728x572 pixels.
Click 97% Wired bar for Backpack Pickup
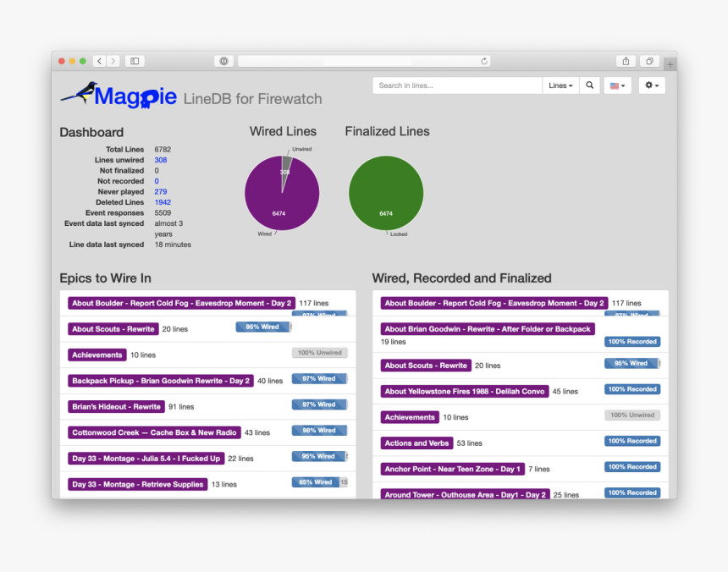[x=320, y=378]
